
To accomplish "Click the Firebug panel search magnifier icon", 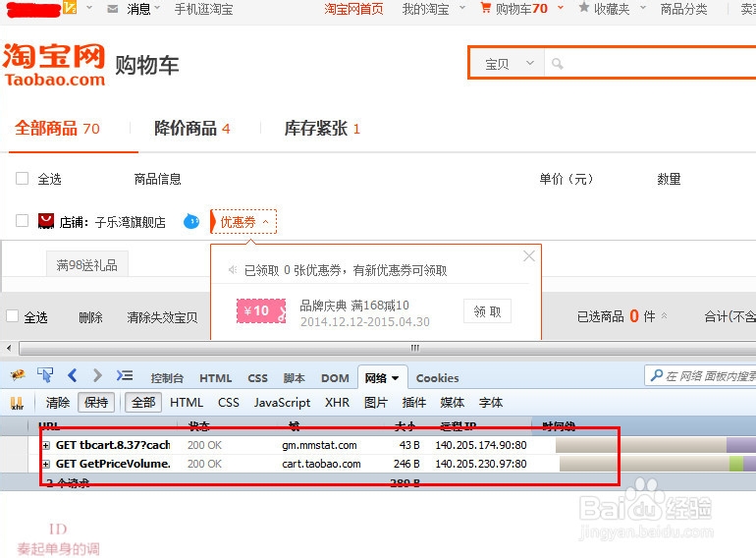I will [x=656, y=375].
